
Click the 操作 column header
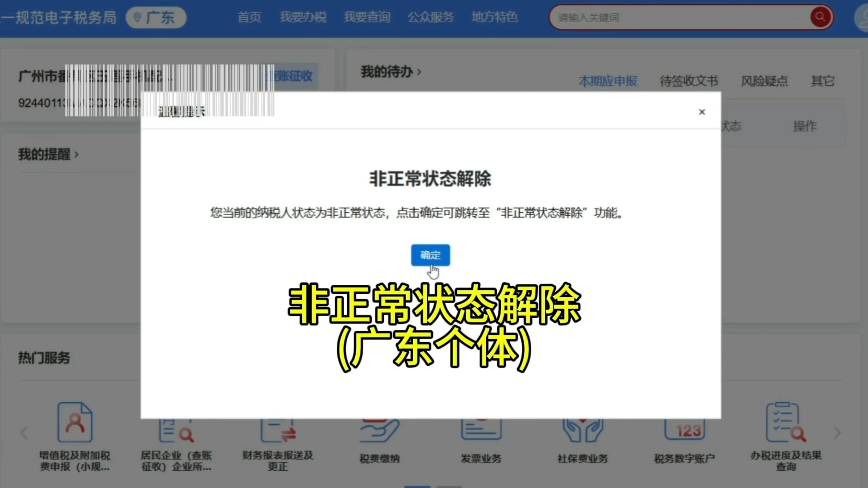805,126
